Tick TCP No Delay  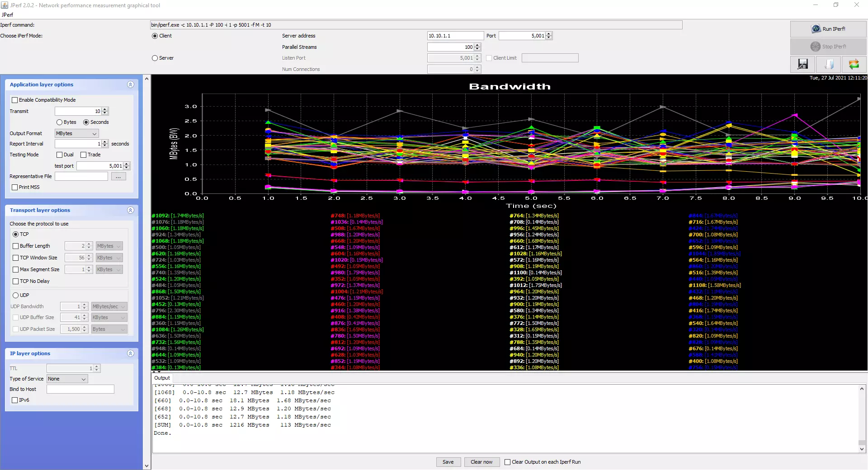[x=16, y=281]
